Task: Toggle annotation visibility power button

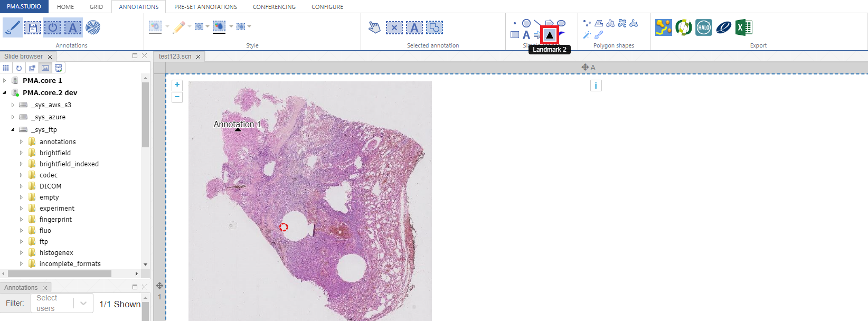Action: [53, 27]
